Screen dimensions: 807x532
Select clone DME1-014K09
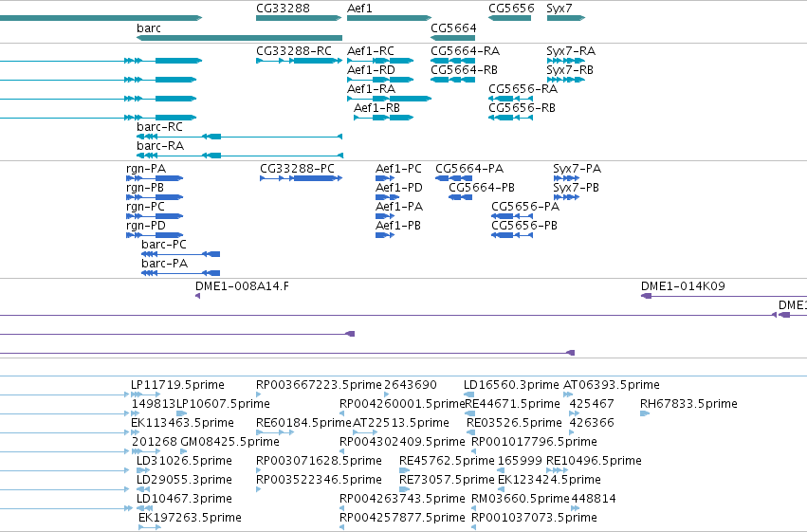click(724, 296)
